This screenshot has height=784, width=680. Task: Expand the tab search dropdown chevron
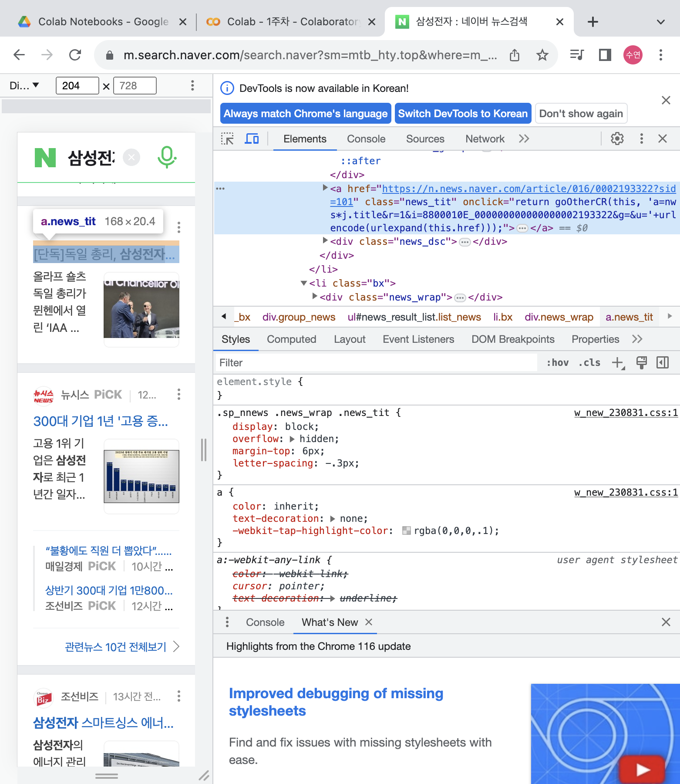click(660, 22)
